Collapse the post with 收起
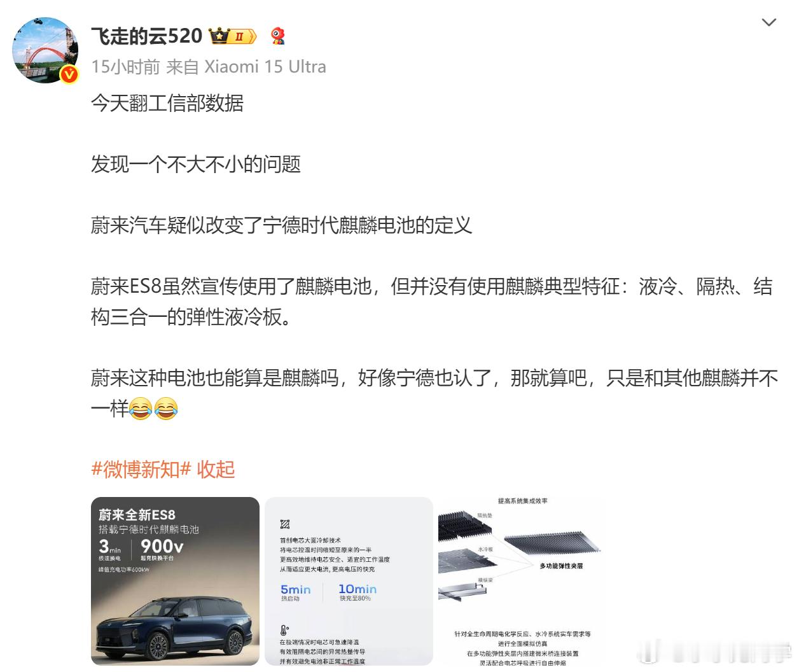The height and width of the screenshot is (672, 799). click(216, 470)
